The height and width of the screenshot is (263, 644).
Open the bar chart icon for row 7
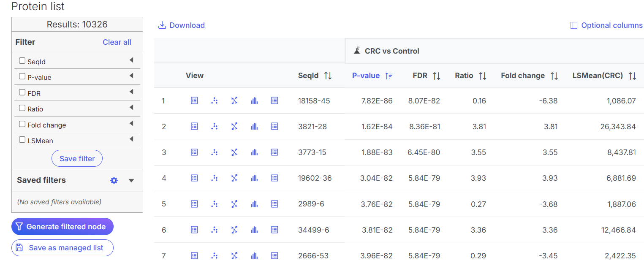click(x=254, y=255)
